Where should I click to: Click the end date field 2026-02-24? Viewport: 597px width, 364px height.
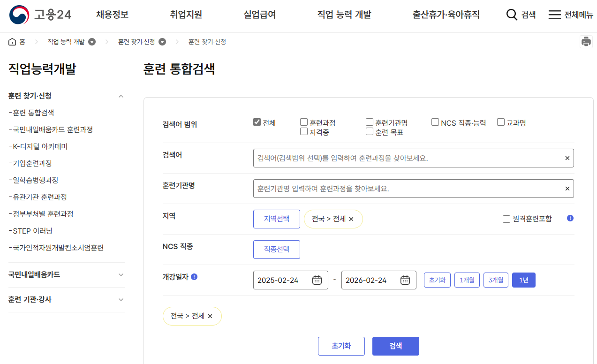(379, 280)
